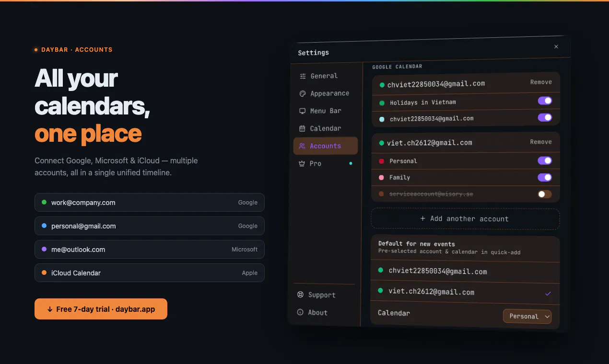
Task: Click Add another account
Action: pyautogui.click(x=465, y=219)
